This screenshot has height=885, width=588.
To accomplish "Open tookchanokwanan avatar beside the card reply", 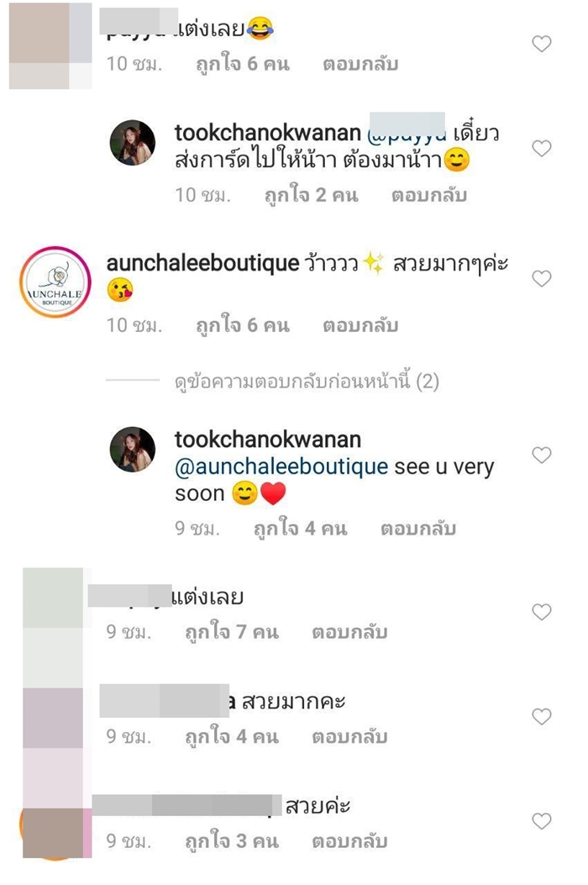I will 133,143.
